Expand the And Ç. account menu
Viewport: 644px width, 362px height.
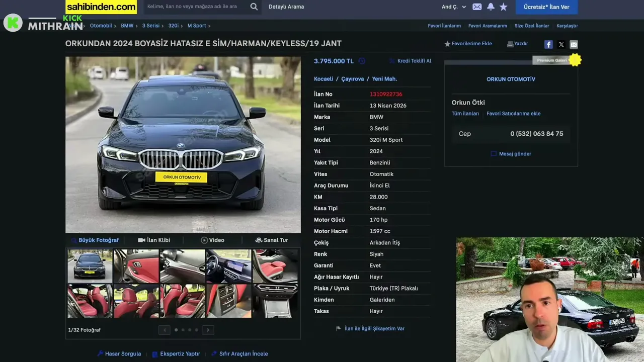point(454,7)
